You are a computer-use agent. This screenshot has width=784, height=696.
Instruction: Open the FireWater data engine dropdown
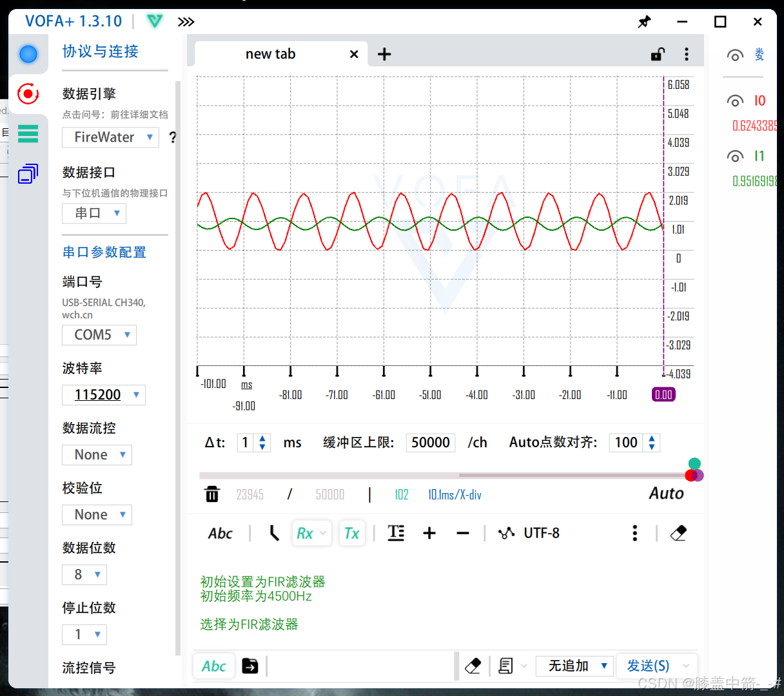[x=110, y=137]
